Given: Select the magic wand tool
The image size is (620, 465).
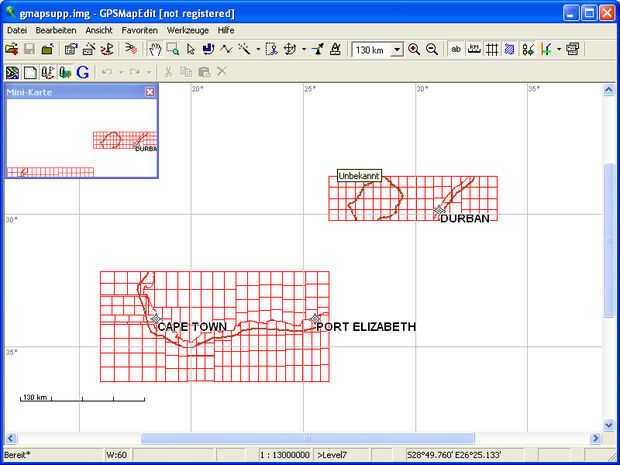Looking at the screenshot, I should click(244, 49).
